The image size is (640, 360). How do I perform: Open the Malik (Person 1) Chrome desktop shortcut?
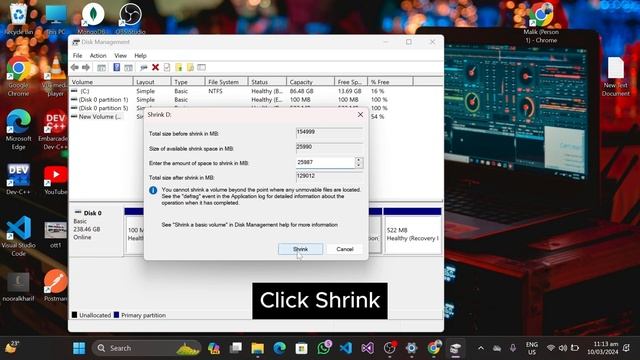click(541, 22)
